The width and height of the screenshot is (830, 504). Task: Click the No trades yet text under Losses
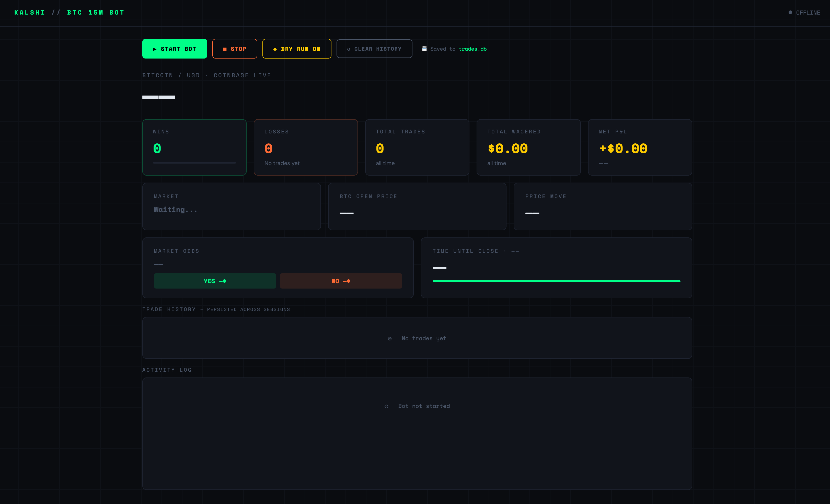[282, 163]
